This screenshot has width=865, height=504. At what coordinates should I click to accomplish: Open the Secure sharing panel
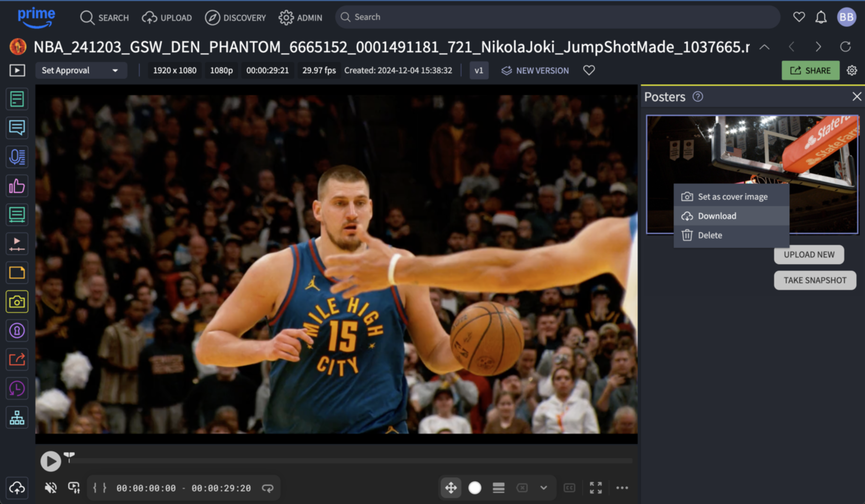click(17, 331)
